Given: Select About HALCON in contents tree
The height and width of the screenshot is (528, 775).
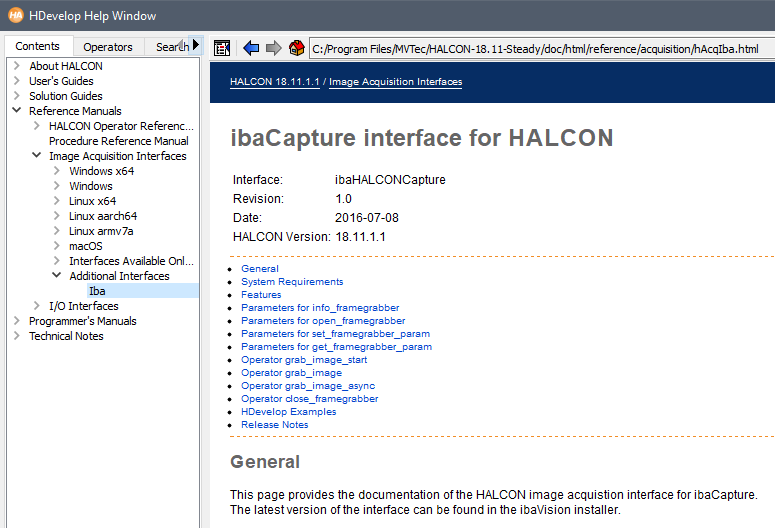Looking at the screenshot, I should tap(66, 66).
